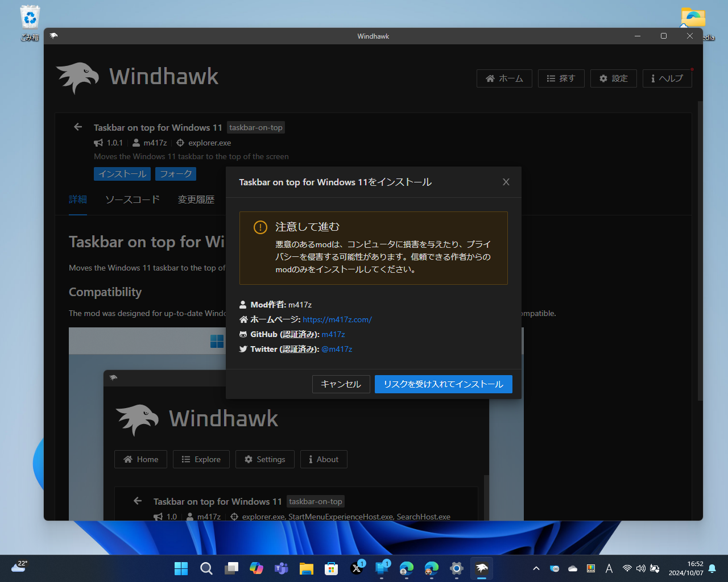Screen dimensions: 728x582
Task: Open the weather widget showing 22°
Action: [19, 567]
